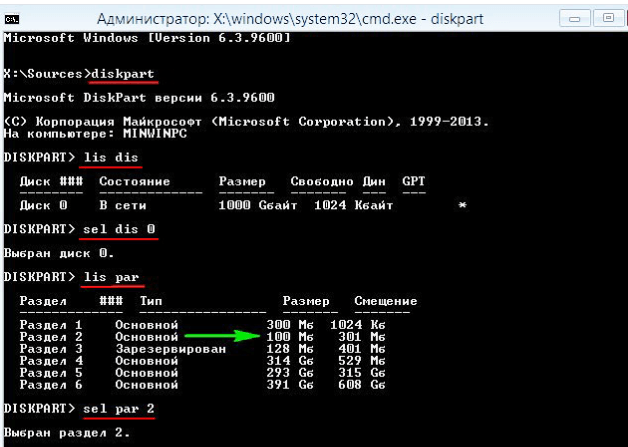Screen dimensions: 628x447
Task: Click the asterisk under the GPT column
Action: pos(461,204)
